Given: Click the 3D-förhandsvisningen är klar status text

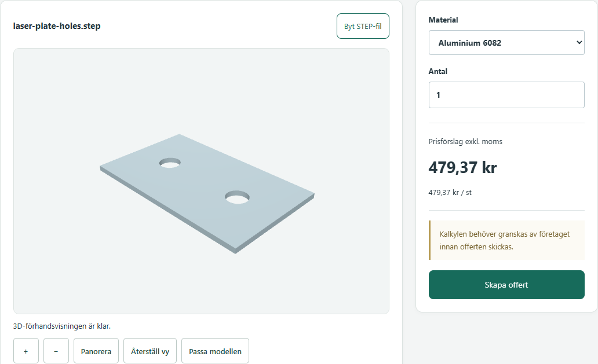Looking at the screenshot, I should tap(62, 326).
